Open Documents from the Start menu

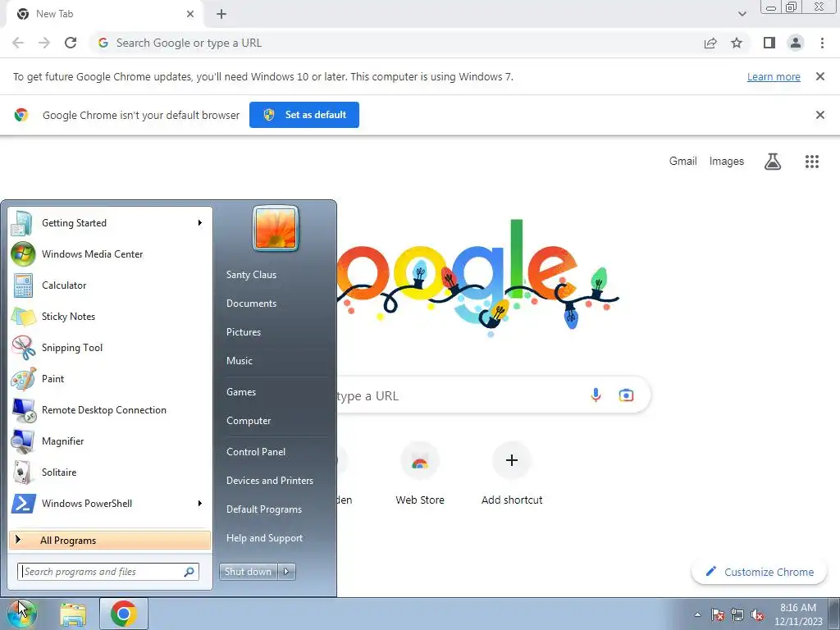(x=251, y=304)
